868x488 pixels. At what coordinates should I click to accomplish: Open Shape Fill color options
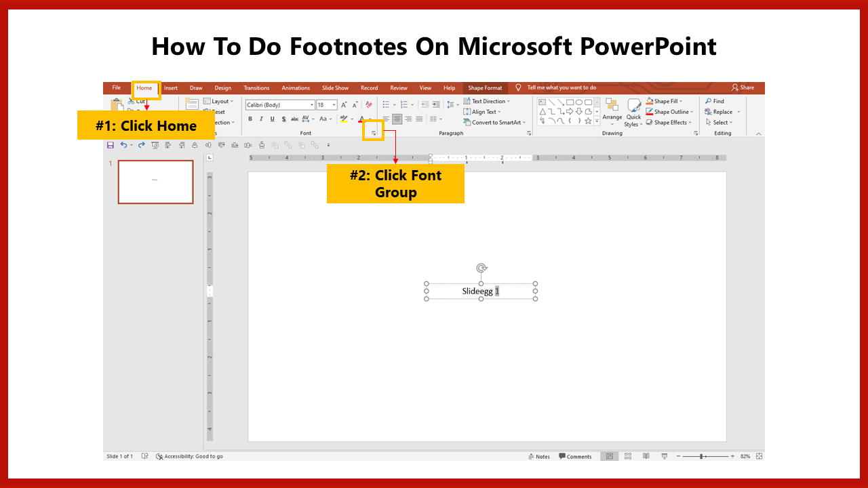tap(664, 102)
